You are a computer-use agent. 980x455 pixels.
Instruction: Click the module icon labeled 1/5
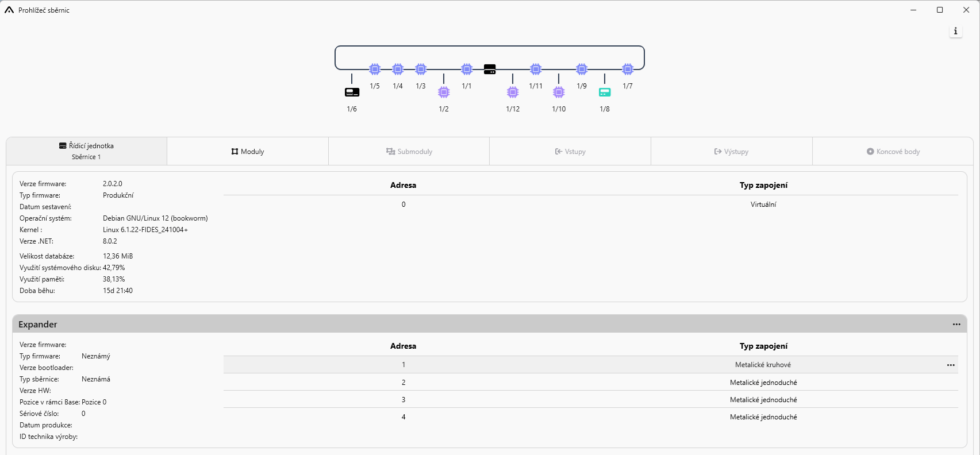click(375, 70)
